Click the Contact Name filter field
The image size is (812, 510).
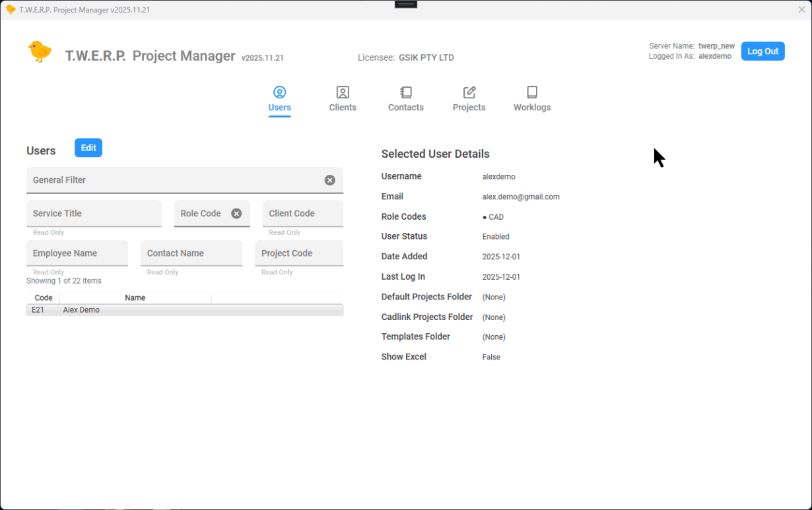tap(191, 253)
